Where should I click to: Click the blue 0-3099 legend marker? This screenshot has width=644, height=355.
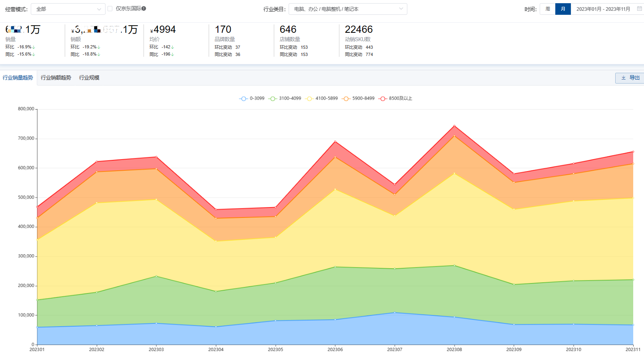(243, 98)
